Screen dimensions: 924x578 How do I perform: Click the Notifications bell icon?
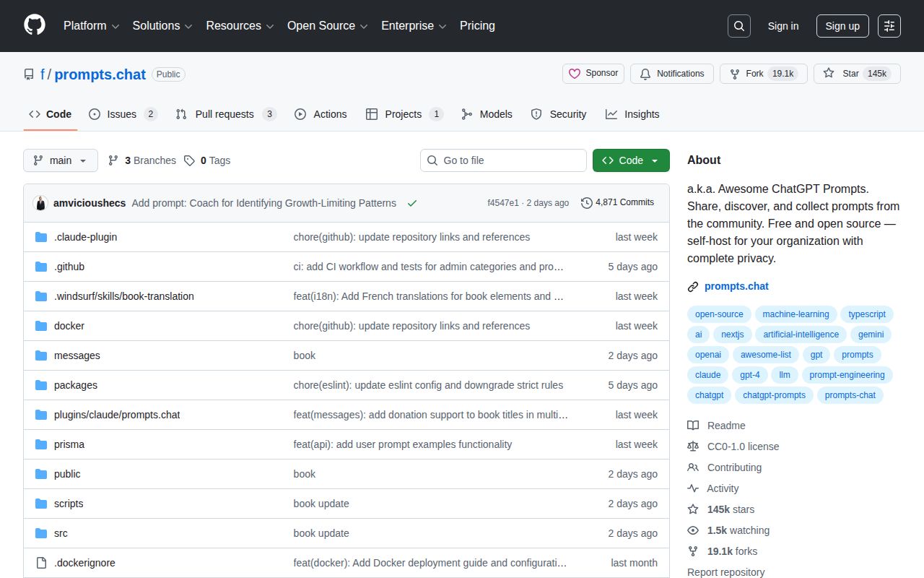pyautogui.click(x=645, y=73)
